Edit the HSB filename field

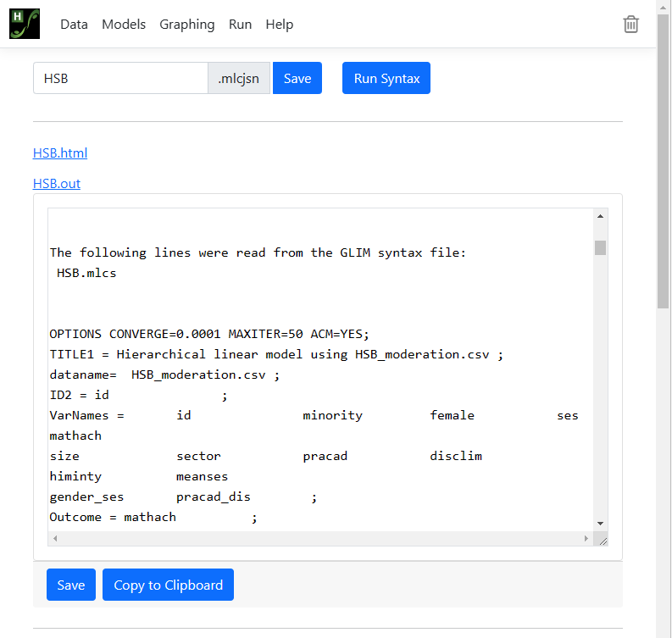[x=120, y=78]
